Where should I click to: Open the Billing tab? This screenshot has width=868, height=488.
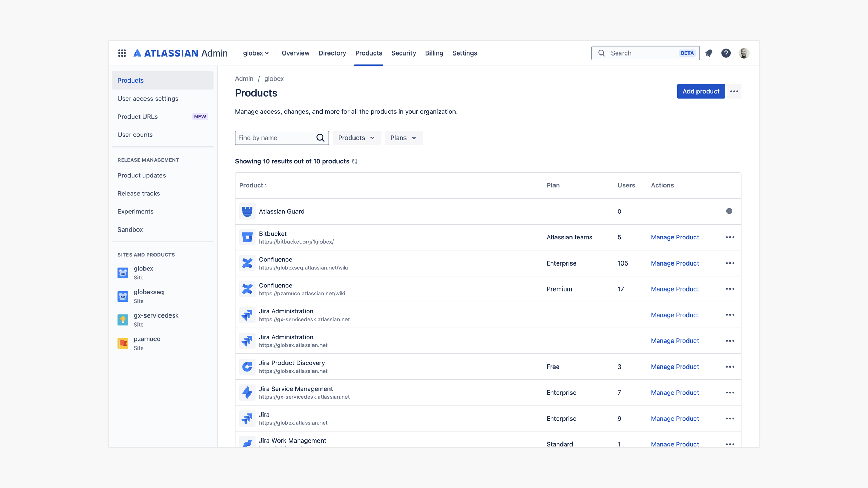click(434, 53)
